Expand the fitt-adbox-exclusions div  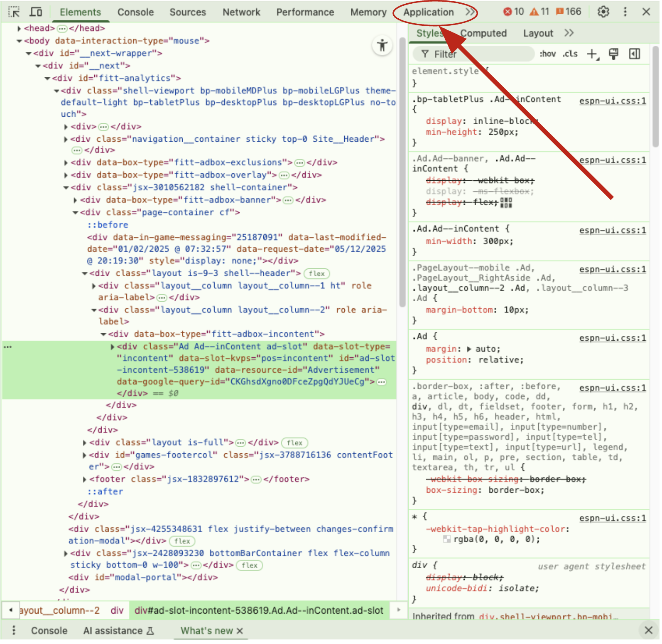(66, 163)
